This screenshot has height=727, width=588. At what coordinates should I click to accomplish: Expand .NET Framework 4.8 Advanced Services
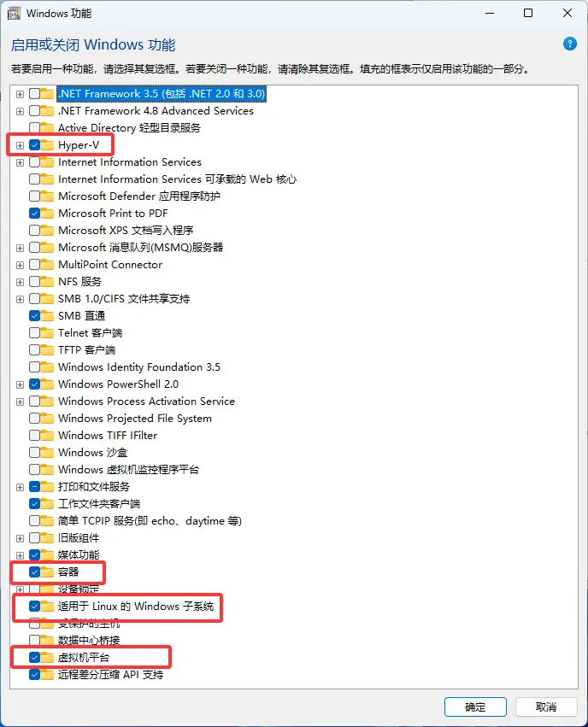(20, 111)
